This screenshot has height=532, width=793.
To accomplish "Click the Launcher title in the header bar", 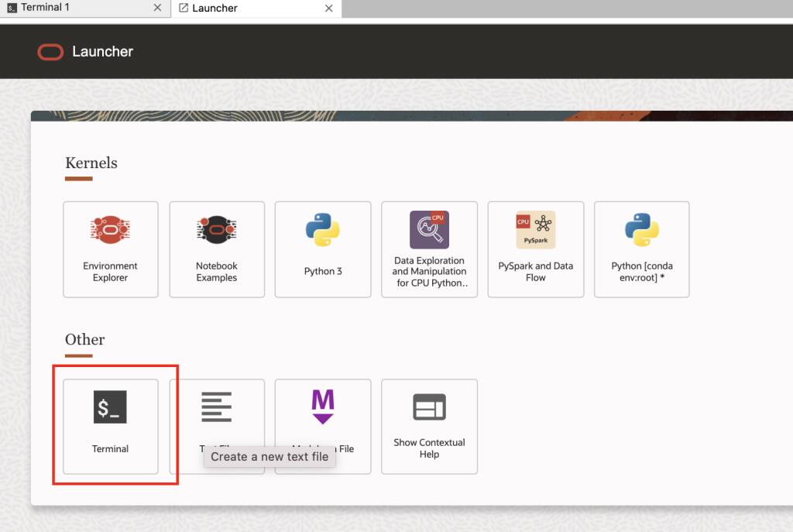I will coord(103,52).
